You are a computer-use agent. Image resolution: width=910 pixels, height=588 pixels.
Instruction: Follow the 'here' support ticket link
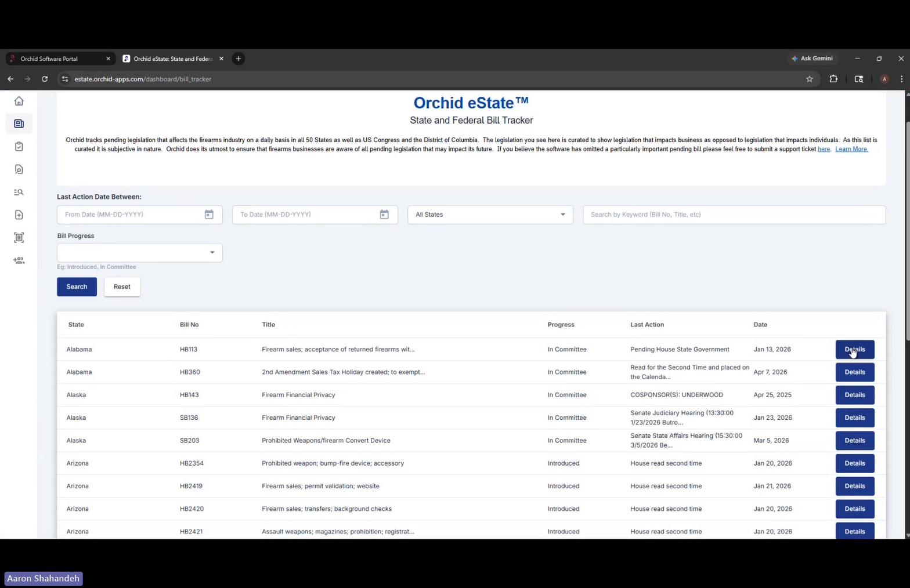pyautogui.click(x=824, y=149)
